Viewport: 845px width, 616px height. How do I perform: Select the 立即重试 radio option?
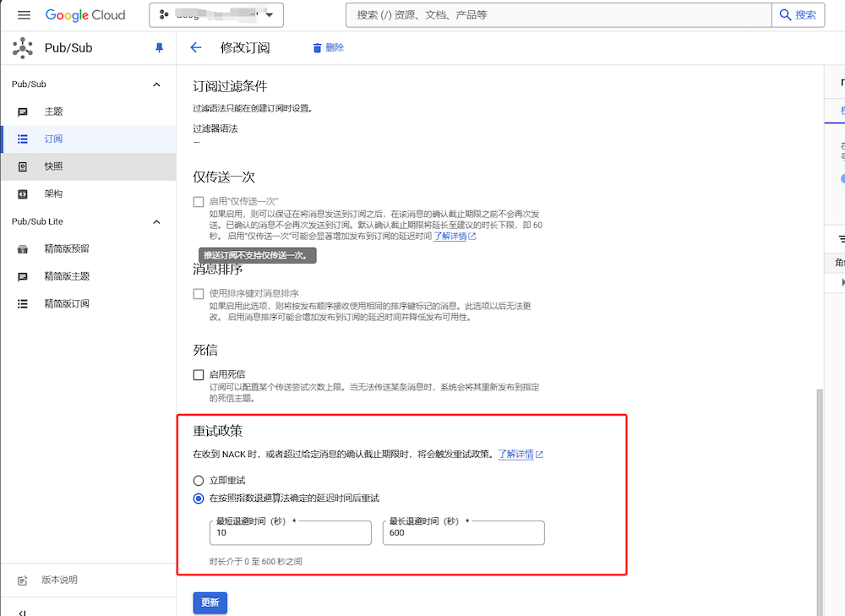199,480
